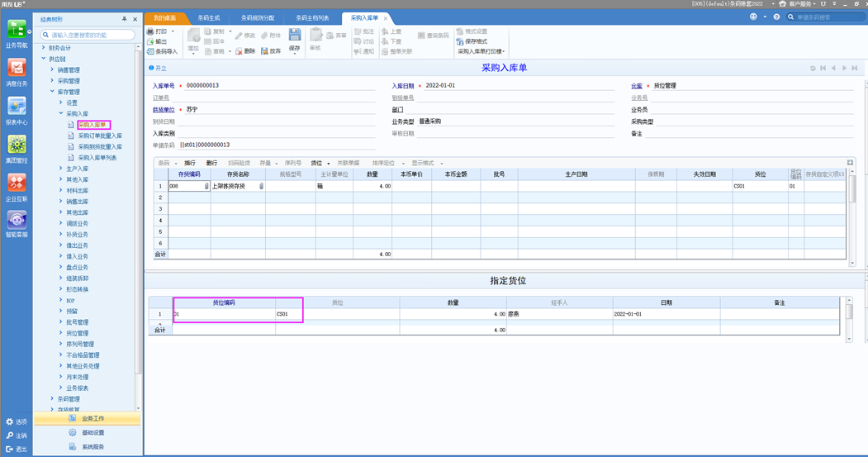The image size is (868, 457).
Task: Collapse the 供应链 tree node
Action: pos(44,59)
